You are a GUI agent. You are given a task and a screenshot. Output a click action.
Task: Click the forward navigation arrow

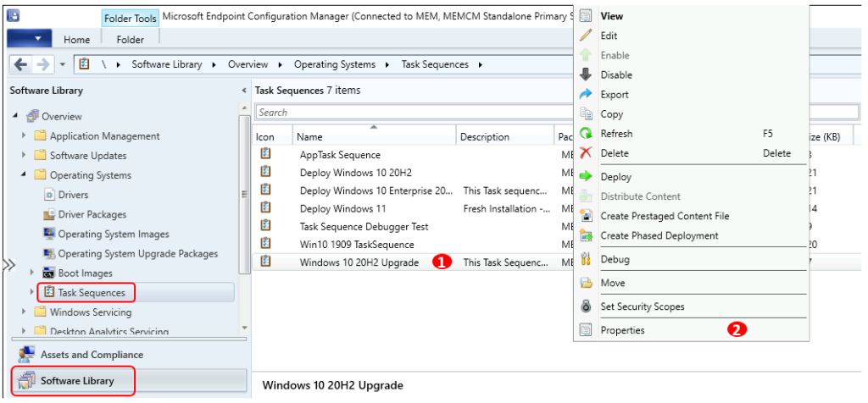(x=42, y=64)
